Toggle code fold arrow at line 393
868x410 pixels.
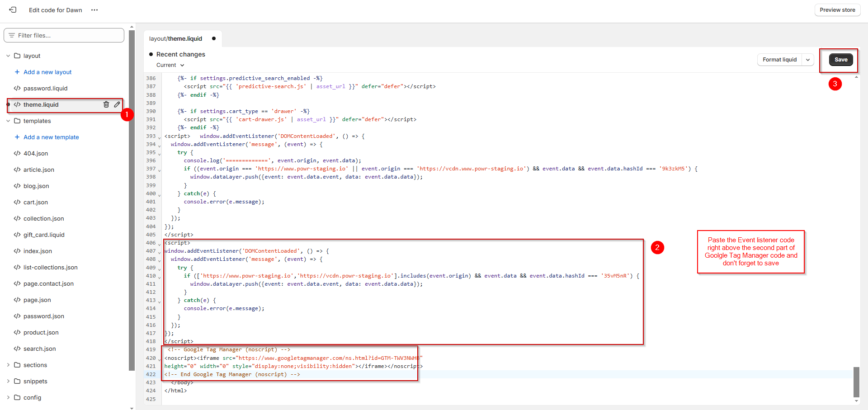(159, 137)
